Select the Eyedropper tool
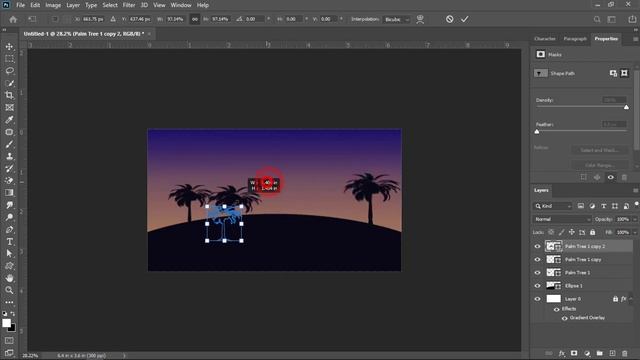 (x=9, y=120)
